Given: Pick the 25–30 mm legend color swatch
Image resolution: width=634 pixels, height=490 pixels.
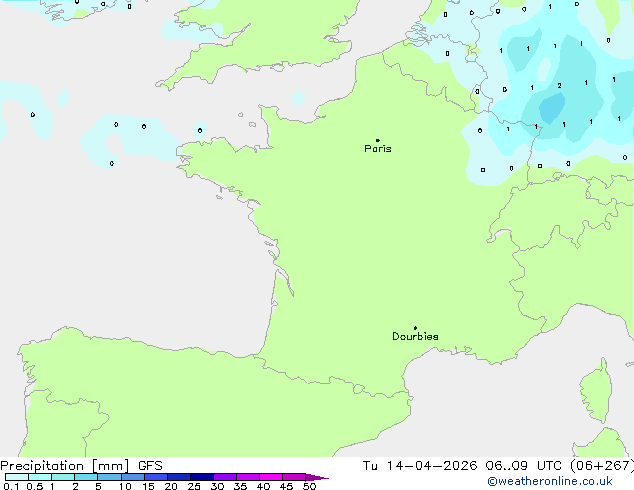Looking at the screenshot, I should coord(202,477).
